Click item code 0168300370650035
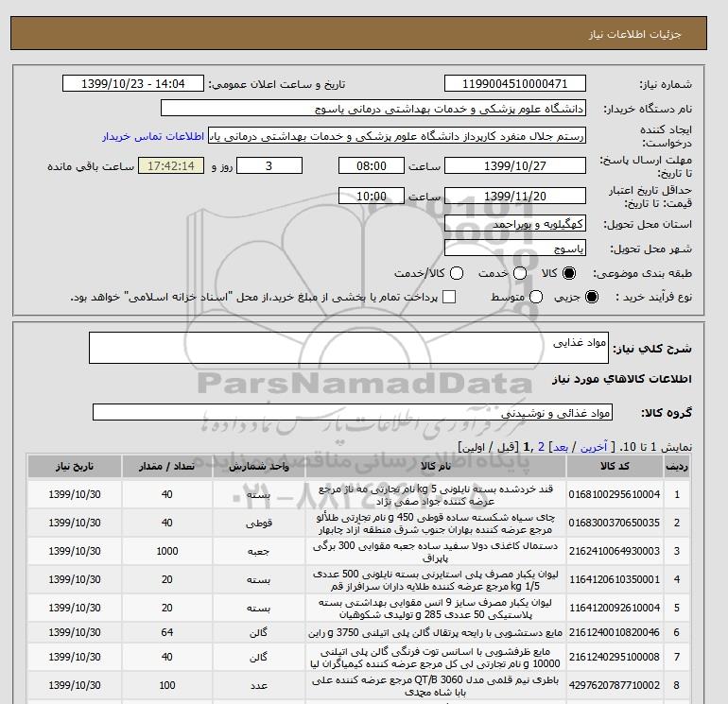This screenshot has height=704, width=728. point(615,523)
